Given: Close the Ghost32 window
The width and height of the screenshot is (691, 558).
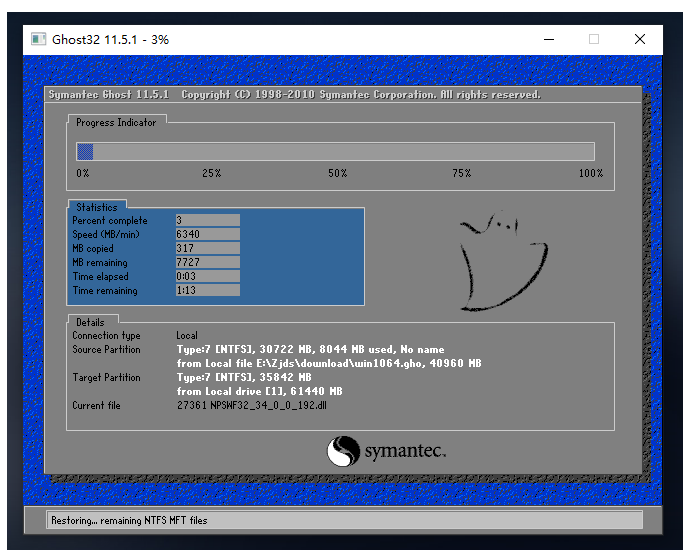Looking at the screenshot, I should click(x=640, y=39).
